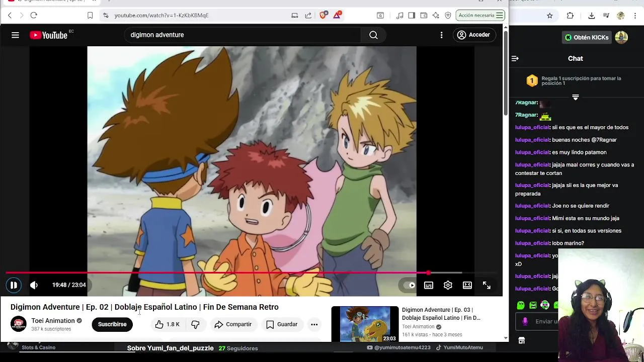Toggle subtitles captions in the player
The width and height of the screenshot is (644, 362).
(429, 285)
